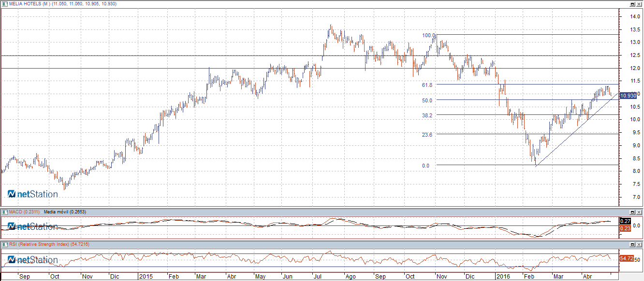Click the red MACD (0.2311) label

24,211
